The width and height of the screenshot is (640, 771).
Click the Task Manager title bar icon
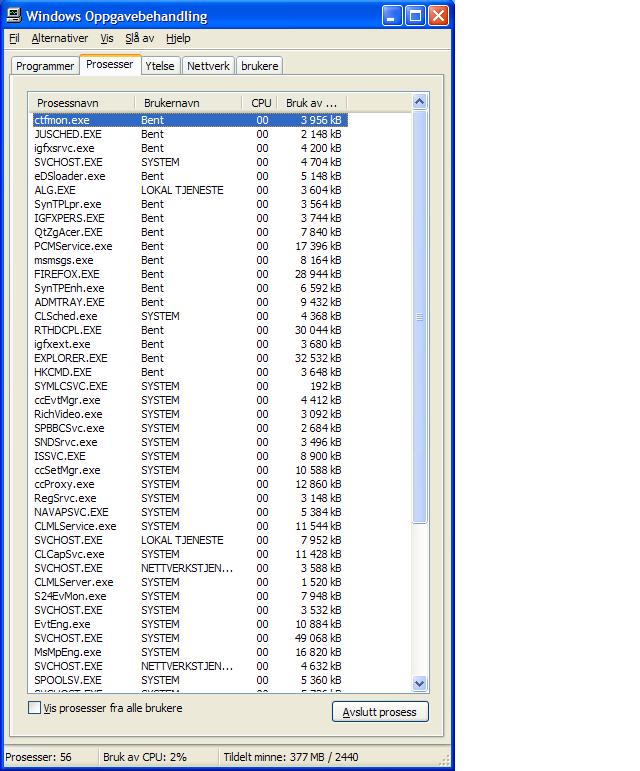click(x=13, y=16)
